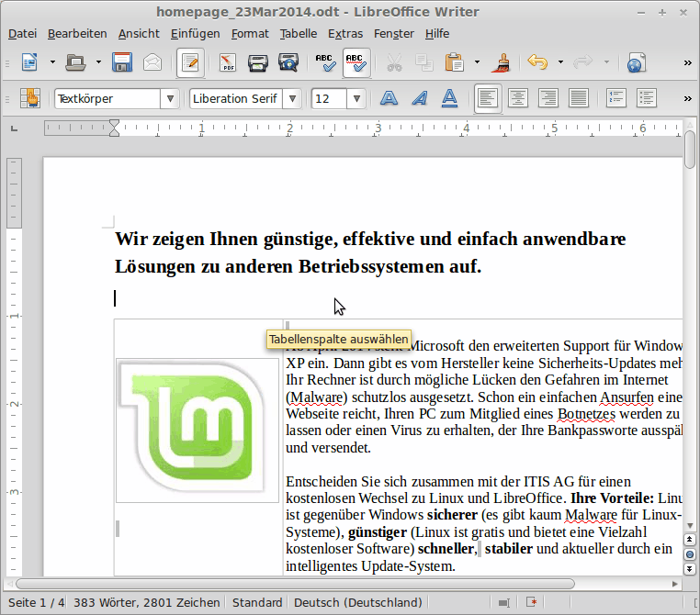Click the Paste clipboard icon
This screenshot has width=700, height=615.
tap(454, 62)
